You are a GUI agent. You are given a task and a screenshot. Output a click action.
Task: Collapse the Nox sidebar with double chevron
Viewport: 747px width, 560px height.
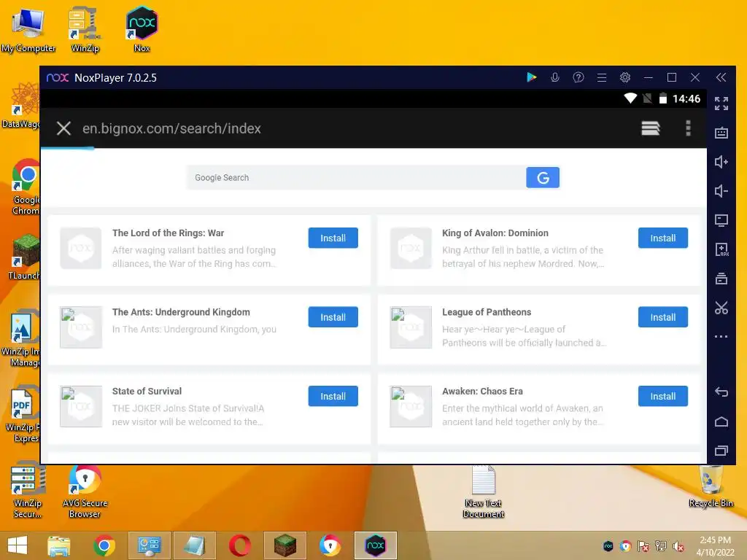[x=721, y=77]
